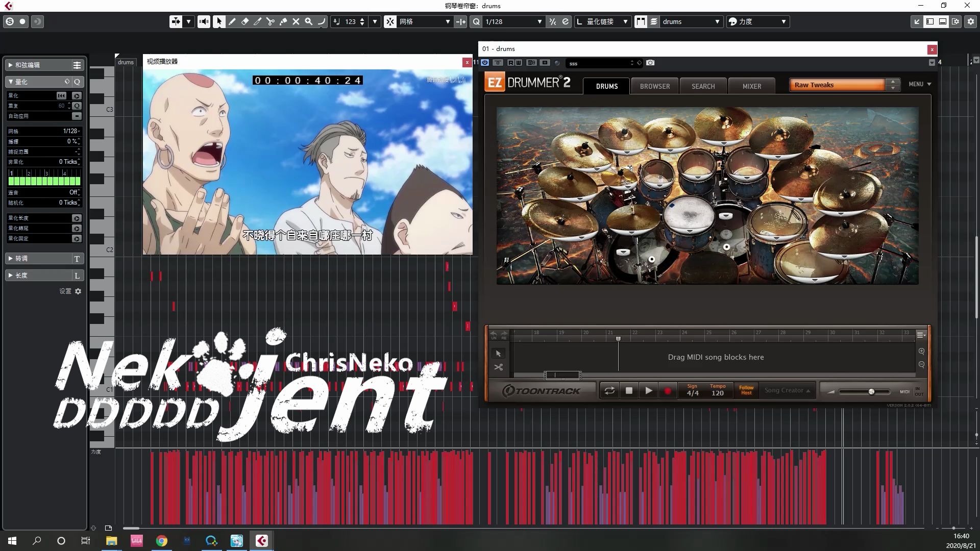Open Chrome from the taskbar
The image size is (980, 551).
[161, 541]
